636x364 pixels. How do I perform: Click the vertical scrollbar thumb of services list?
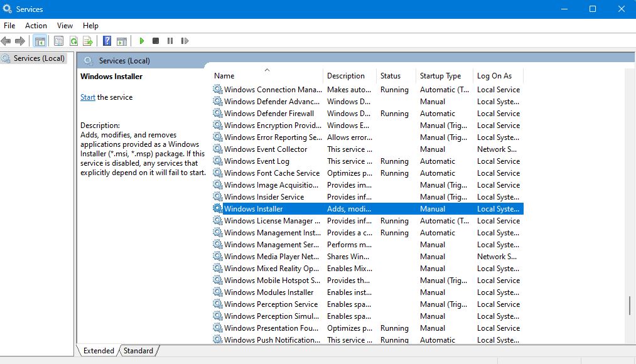tap(630, 306)
